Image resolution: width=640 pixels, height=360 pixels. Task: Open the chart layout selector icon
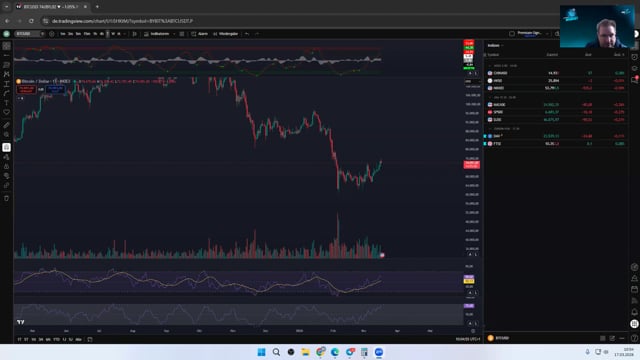(512, 34)
